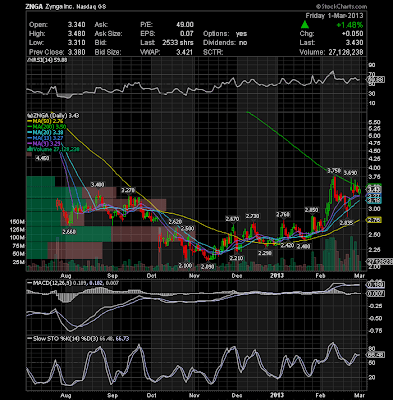Click the 2.835 price annotation
Viewport: 393px width, 400px height.
click(346, 222)
